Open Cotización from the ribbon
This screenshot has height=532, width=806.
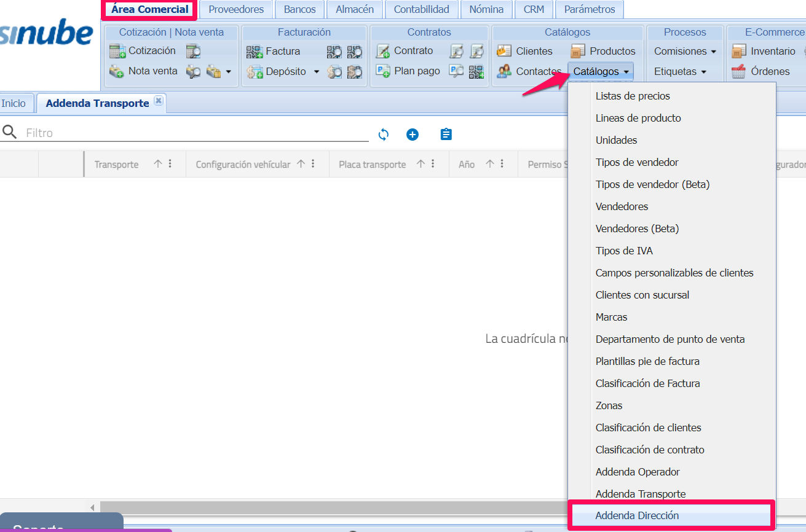(x=143, y=51)
